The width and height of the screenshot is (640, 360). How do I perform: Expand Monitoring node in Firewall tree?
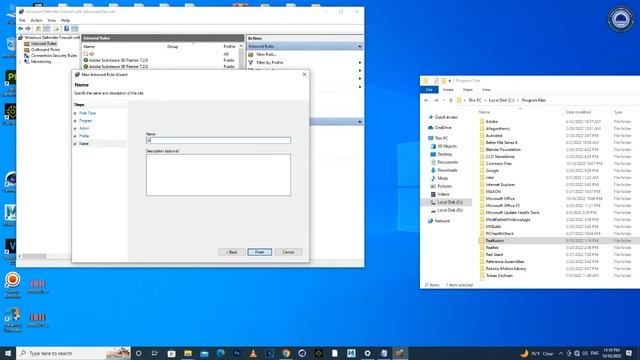tap(20, 62)
